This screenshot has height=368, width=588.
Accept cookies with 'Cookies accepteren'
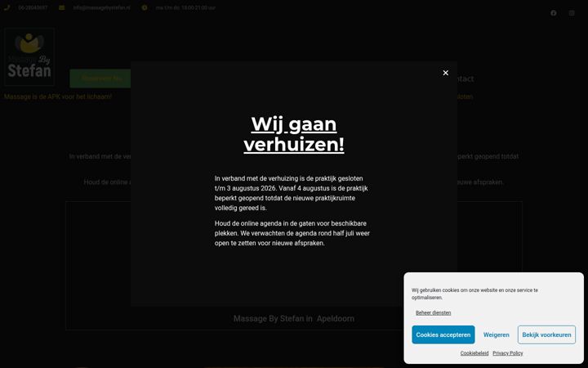(x=443, y=334)
